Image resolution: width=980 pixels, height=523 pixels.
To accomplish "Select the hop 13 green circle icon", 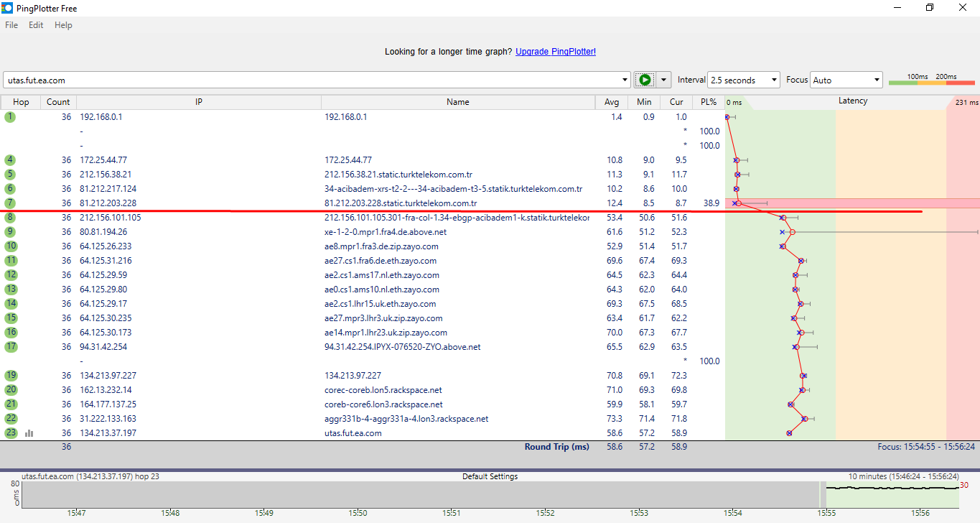I will 10,289.
